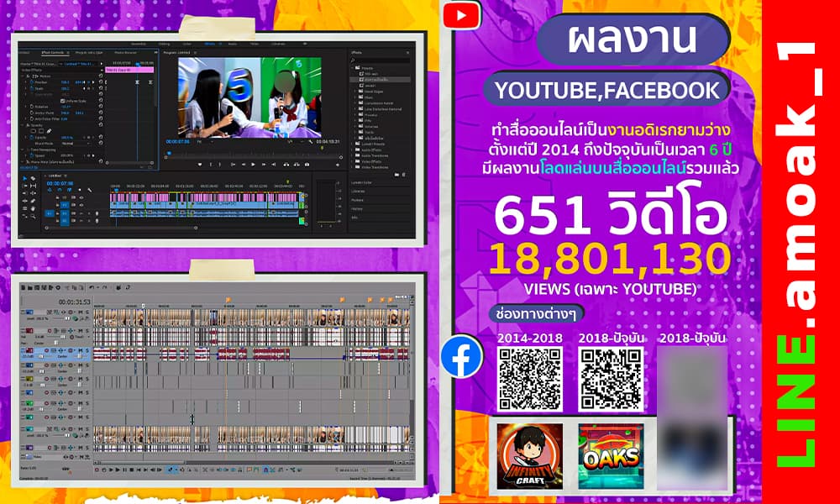Mute the highlighted audio track in Vegas
This screenshot has width=840, height=504.
pyautogui.click(x=81, y=351)
